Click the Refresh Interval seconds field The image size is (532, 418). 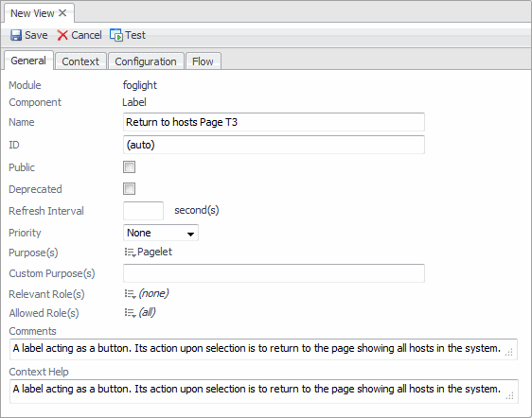[143, 211]
